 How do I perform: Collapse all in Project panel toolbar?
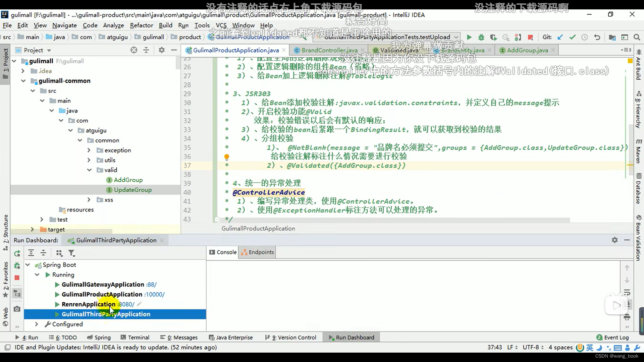pos(146,50)
